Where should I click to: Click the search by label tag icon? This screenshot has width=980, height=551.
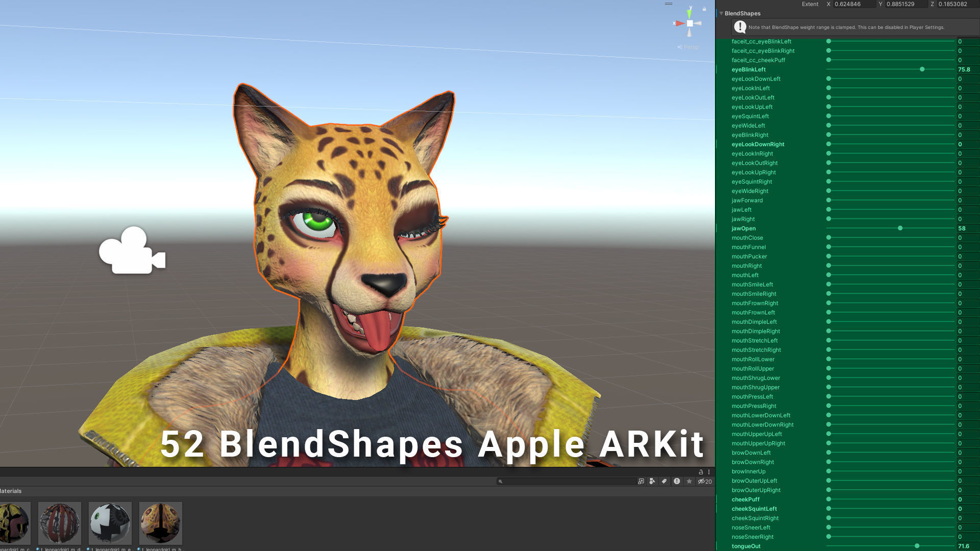pyautogui.click(x=664, y=481)
